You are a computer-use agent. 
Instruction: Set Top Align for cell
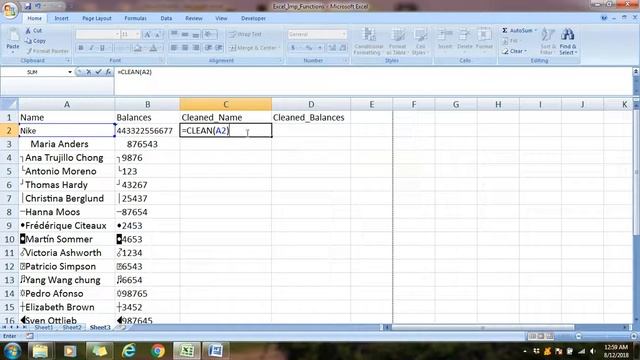[174, 34]
